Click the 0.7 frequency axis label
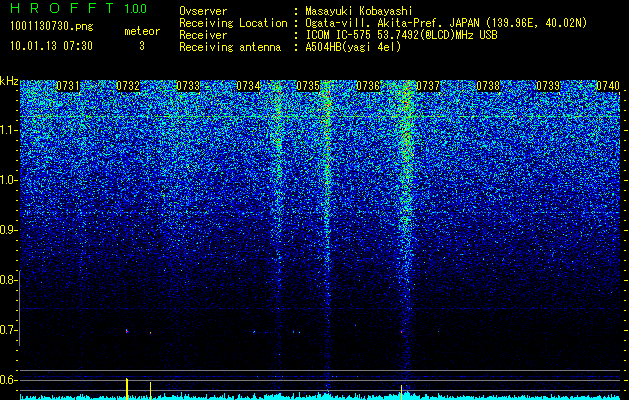This screenshot has height=400, width=629. 8,330
